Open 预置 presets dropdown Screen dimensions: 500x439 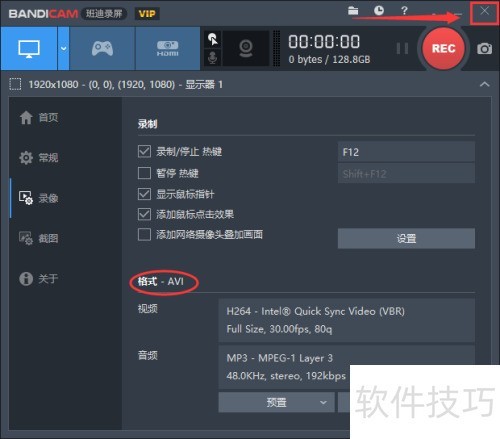(276, 402)
